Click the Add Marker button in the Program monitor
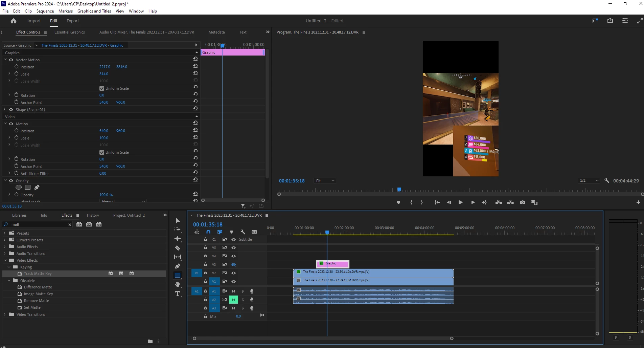 point(398,202)
